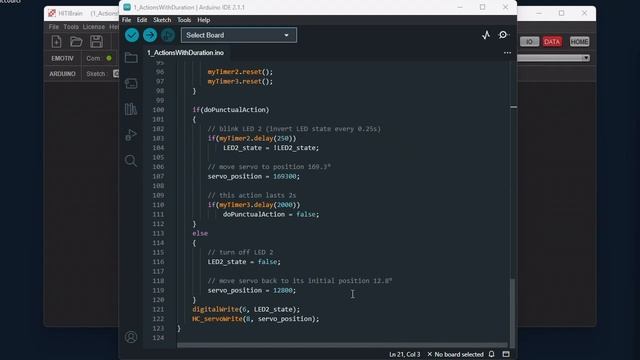Image resolution: width=640 pixels, height=360 pixels.
Task: Open the Search sidebar panel
Action: tap(131, 160)
